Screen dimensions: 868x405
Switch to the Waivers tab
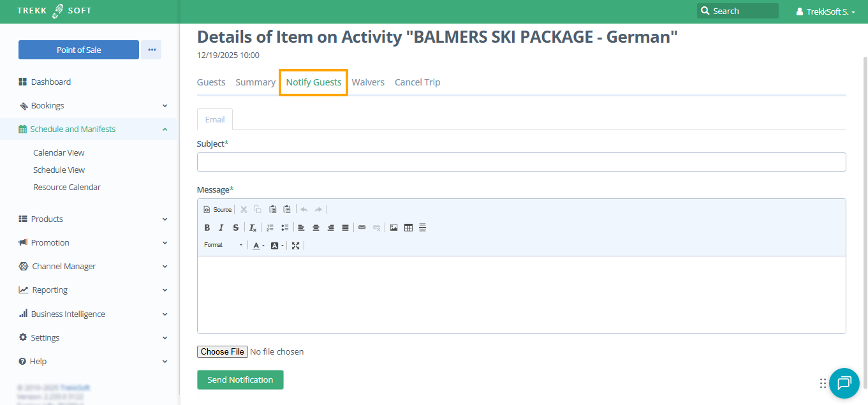coord(368,82)
